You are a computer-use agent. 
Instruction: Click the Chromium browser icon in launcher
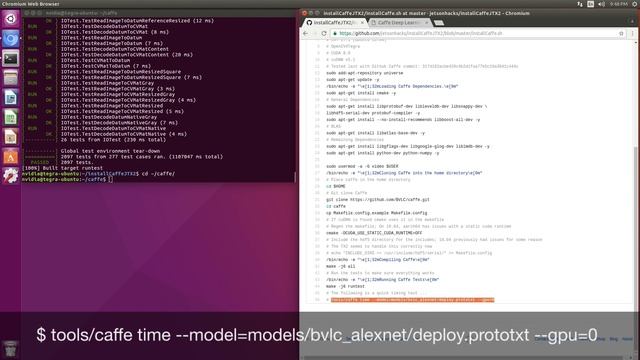[x=11, y=39]
